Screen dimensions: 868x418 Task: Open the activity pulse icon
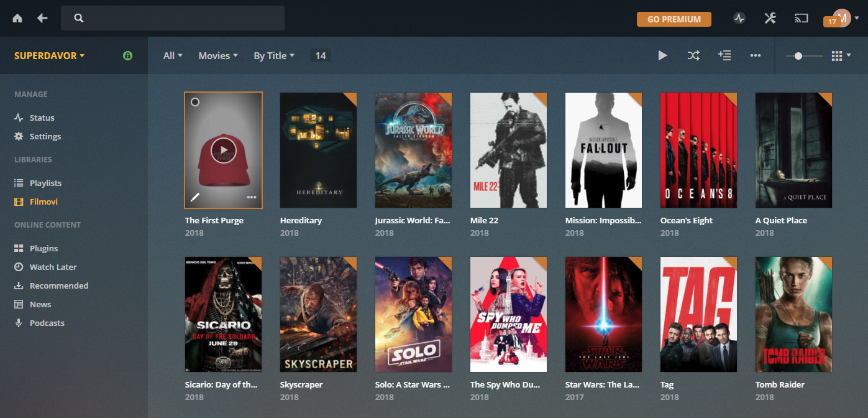coord(739,18)
